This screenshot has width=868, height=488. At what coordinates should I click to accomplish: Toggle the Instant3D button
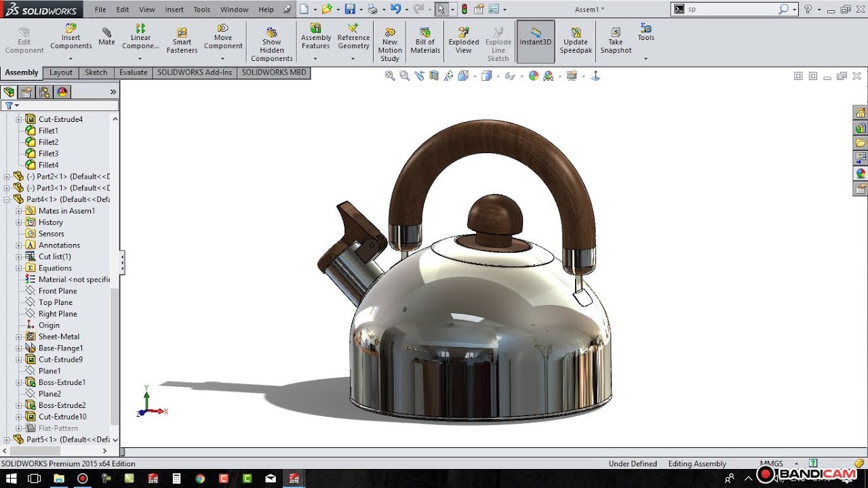click(536, 41)
